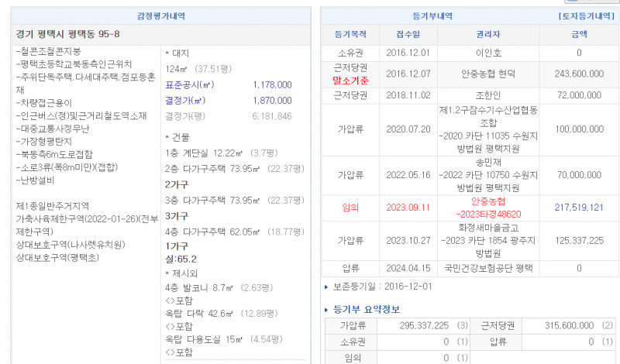Click the 권리자 column header
This screenshot has width=620, height=364.
click(488, 34)
